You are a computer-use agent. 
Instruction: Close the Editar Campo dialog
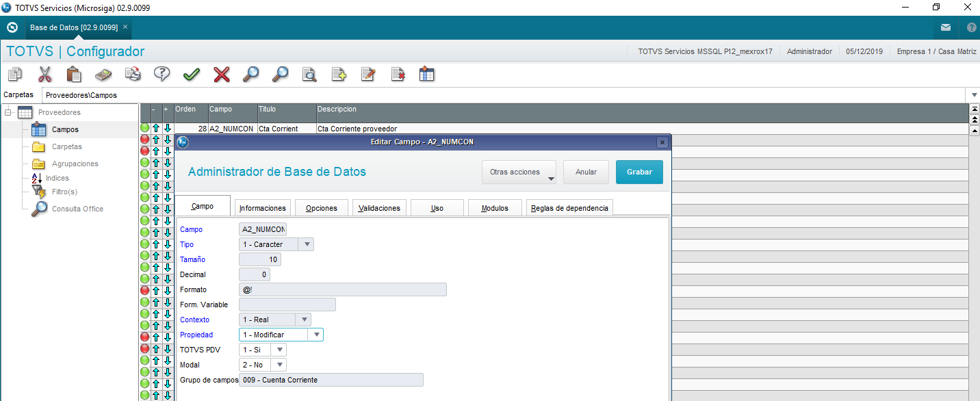pos(662,142)
